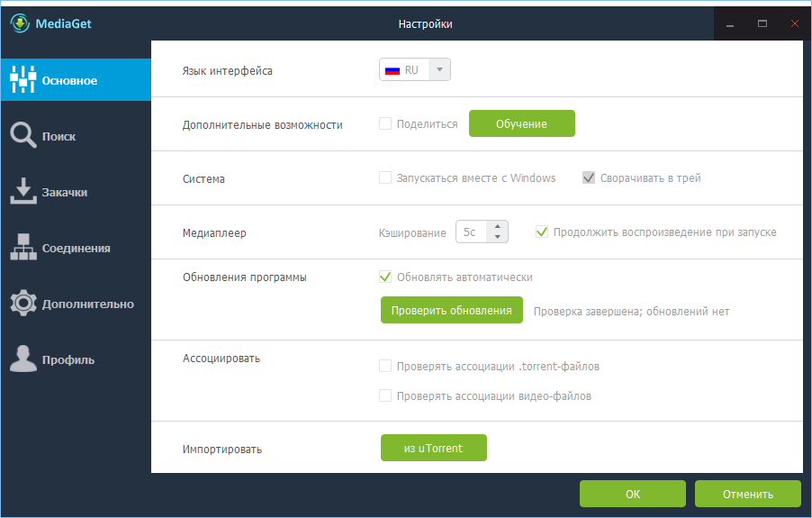The height and width of the screenshot is (518, 812).
Task: Toggle Сворачивать в трей checkbox
Action: pyautogui.click(x=589, y=177)
